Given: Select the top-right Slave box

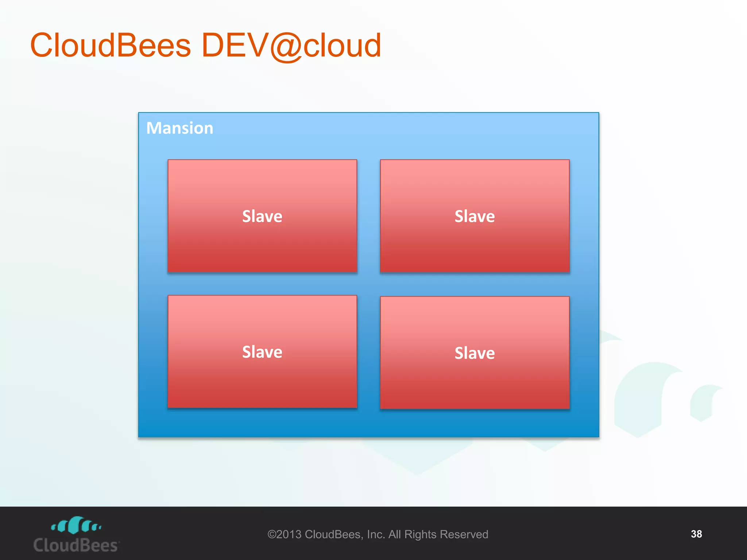Looking at the screenshot, I should 475,216.
